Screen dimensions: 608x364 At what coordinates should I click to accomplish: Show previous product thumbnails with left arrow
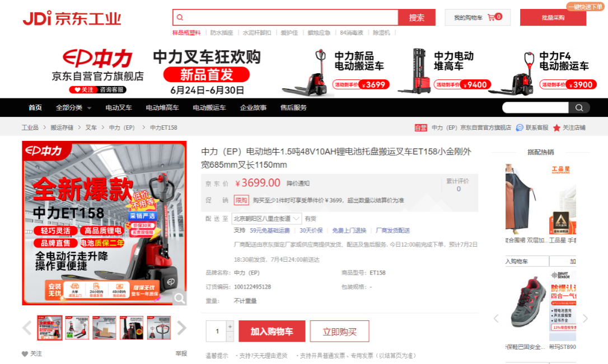coord(27,328)
